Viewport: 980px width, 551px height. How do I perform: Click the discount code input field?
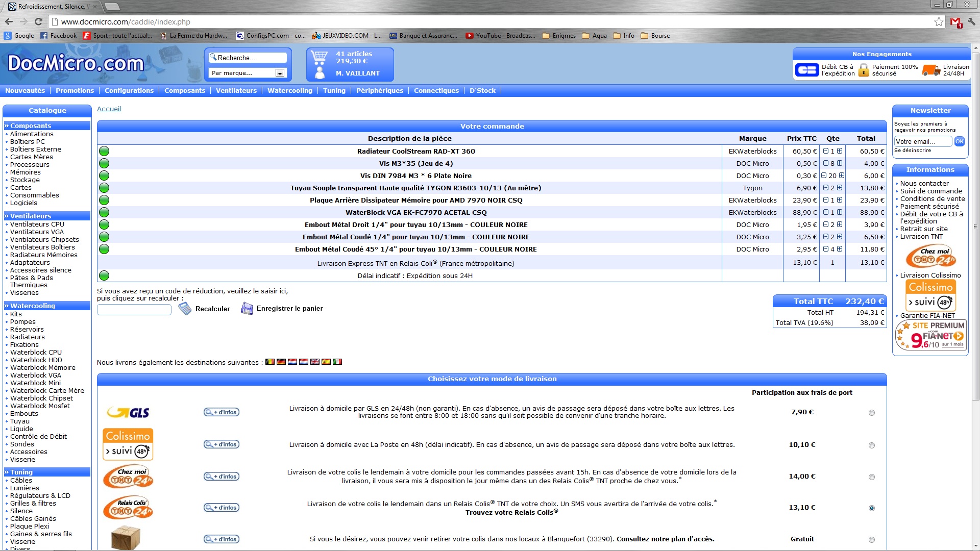[134, 310]
